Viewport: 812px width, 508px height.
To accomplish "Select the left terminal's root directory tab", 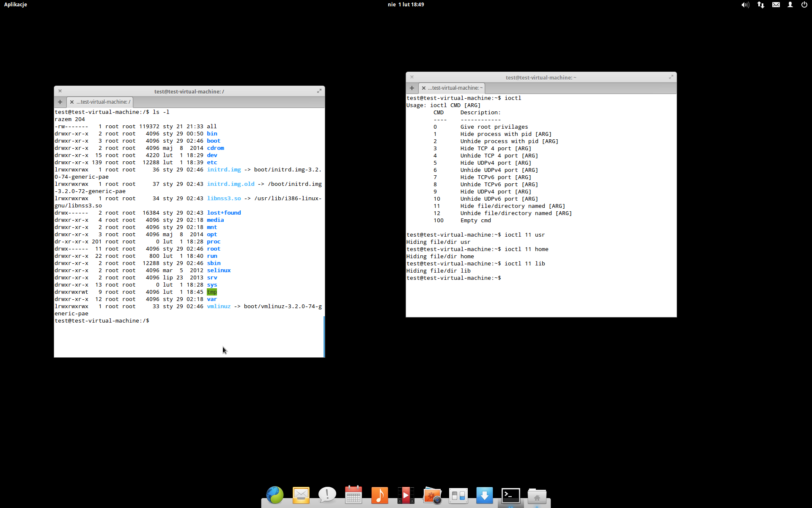I will pos(103,102).
